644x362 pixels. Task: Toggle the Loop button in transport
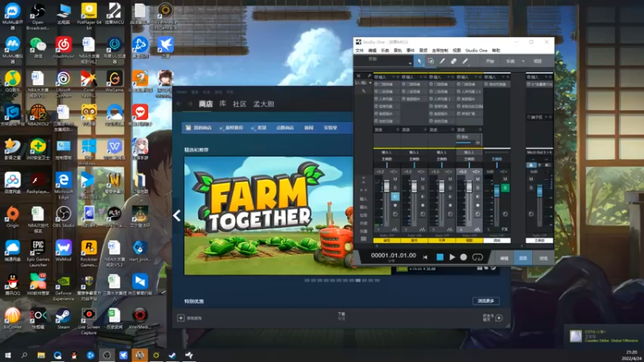tap(477, 257)
